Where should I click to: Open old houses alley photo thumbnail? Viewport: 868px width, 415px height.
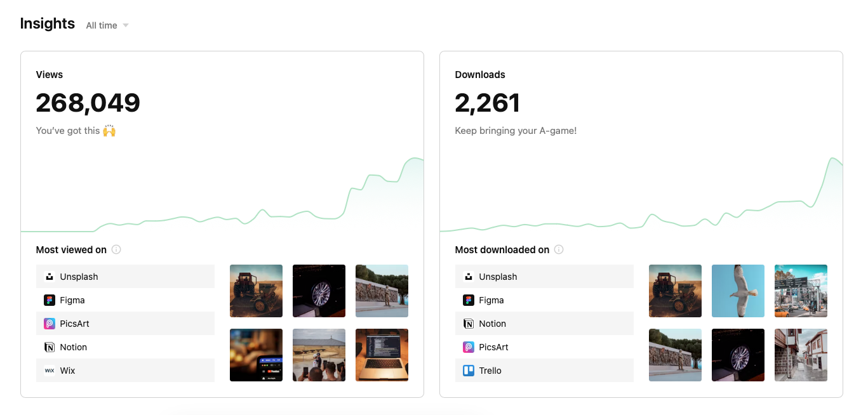click(x=801, y=355)
